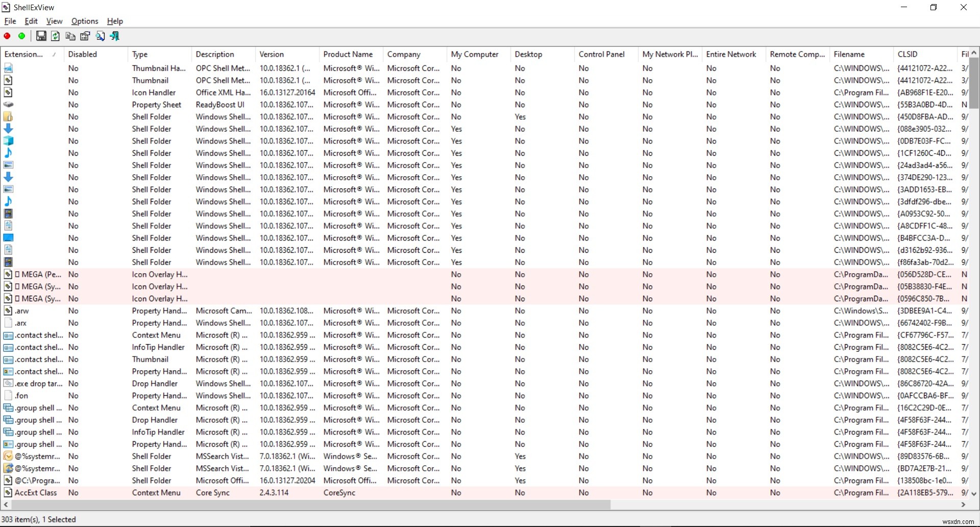Click the film icon of row {f86fa3ab-70d2...
Screen dimensions: 980x527
[x=8, y=262]
